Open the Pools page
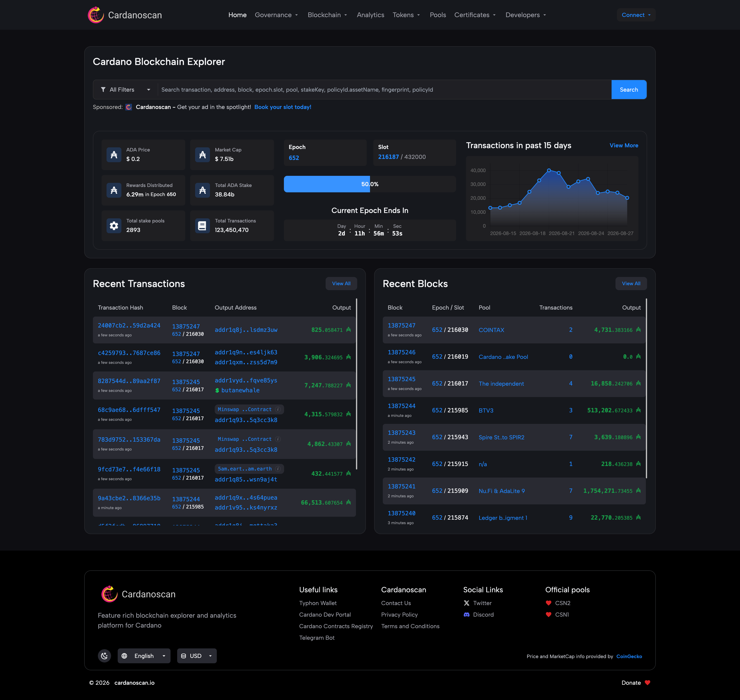The height and width of the screenshot is (700, 740). [x=438, y=15]
